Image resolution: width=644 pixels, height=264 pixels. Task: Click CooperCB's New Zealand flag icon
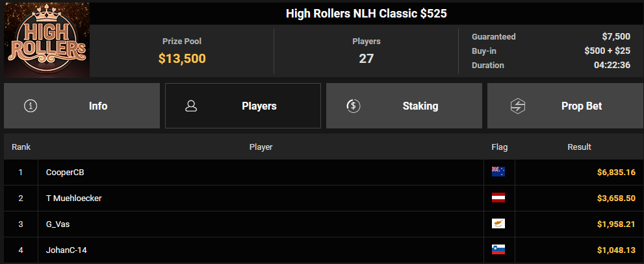498,172
